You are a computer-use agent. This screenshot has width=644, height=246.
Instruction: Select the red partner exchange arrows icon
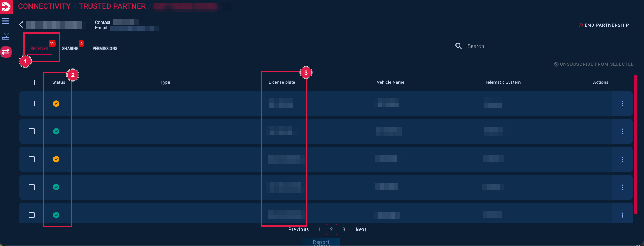click(6, 52)
